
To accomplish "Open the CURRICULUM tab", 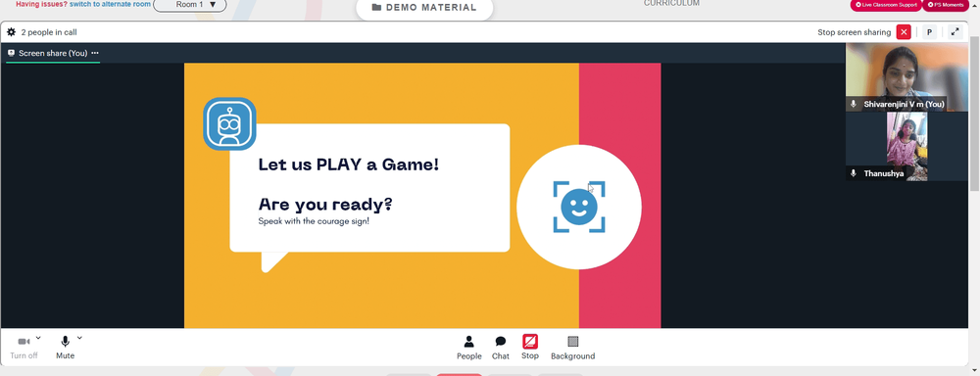I will 671,4.
